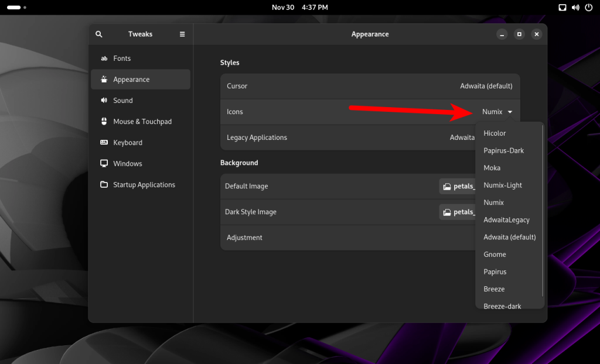
Task: Click the Fonts sidebar icon
Action: click(104, 59)
